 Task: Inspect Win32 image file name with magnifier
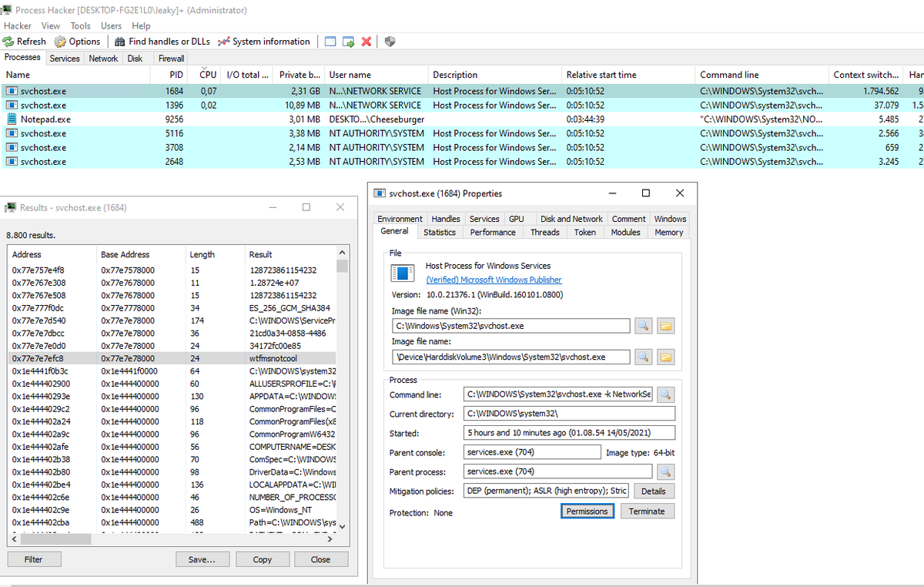pos(643,326)
